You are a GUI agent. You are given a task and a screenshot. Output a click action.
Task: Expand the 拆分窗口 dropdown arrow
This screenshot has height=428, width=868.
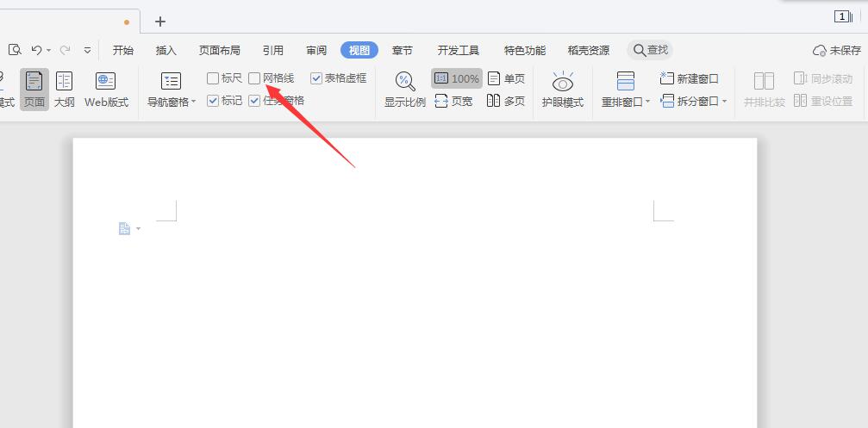725,102
